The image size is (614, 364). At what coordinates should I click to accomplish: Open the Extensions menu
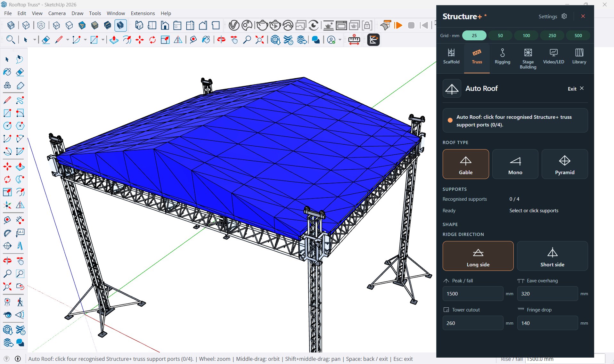click(143, 13)
